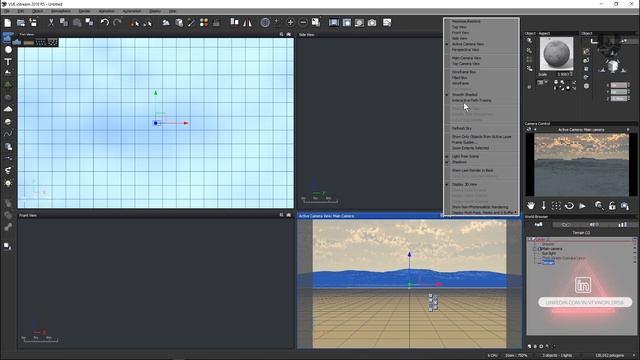Toggle Display 3D View option
This screenshot has width=640, height=360.
[464, 184]
